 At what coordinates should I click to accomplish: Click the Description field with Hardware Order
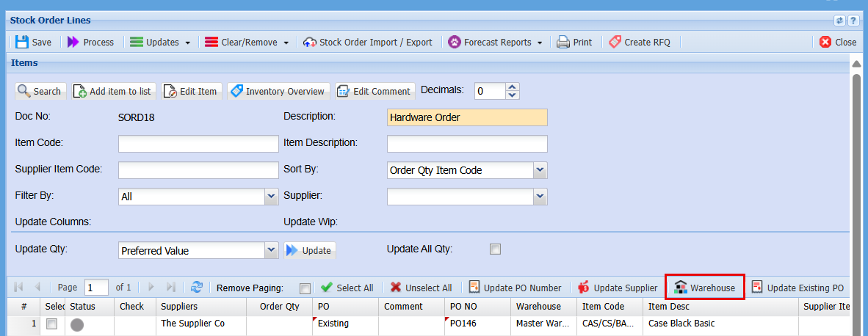pos(467,117)
